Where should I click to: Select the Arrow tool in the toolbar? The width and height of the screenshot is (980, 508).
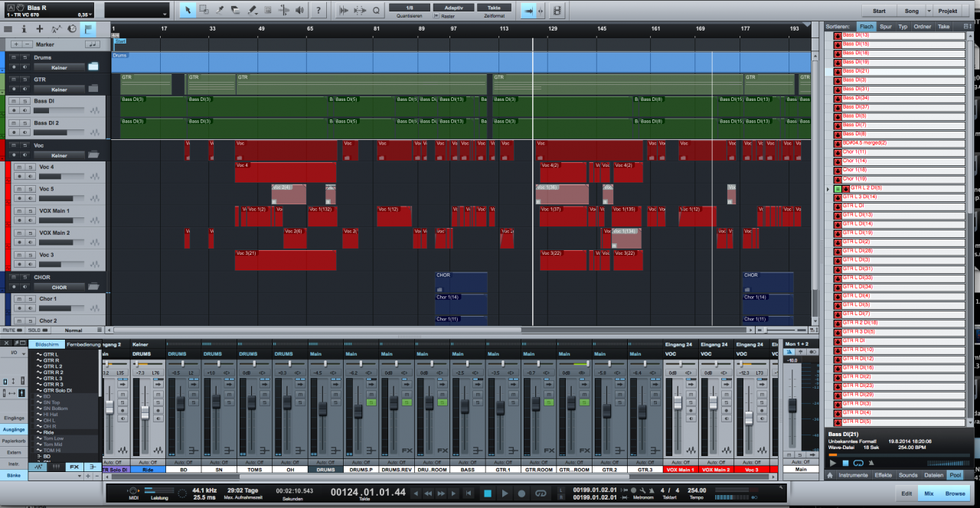click(x=188, y=10)
